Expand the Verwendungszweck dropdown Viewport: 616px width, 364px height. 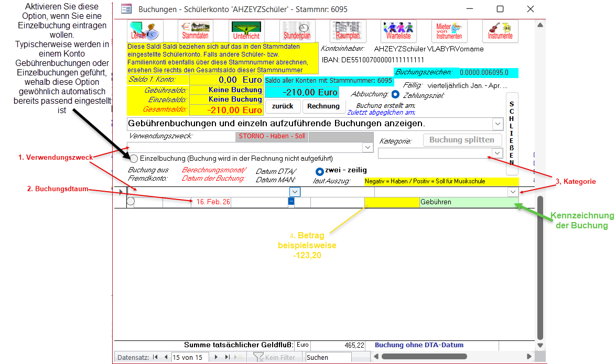point(368,148)
